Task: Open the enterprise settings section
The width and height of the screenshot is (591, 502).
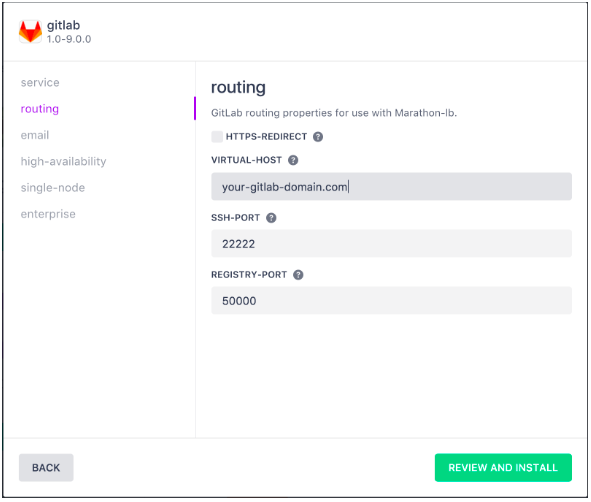Action: [x=48, y=214]
